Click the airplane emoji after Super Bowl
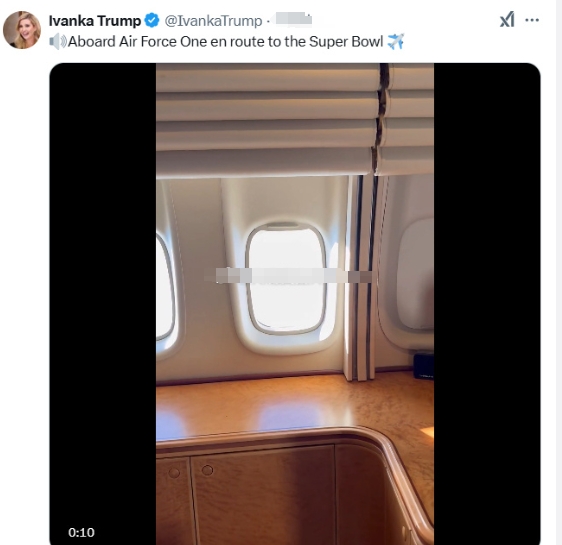Image resolution: width=562 pixels, height=545 pixels. click(396, 42)
